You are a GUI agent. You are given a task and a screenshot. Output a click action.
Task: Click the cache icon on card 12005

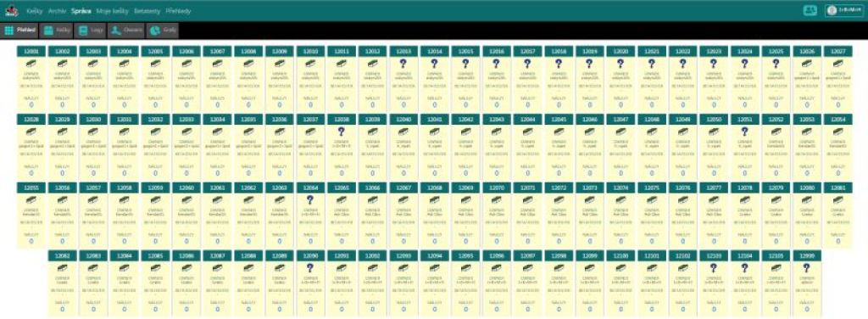click(x=155, y=64)
